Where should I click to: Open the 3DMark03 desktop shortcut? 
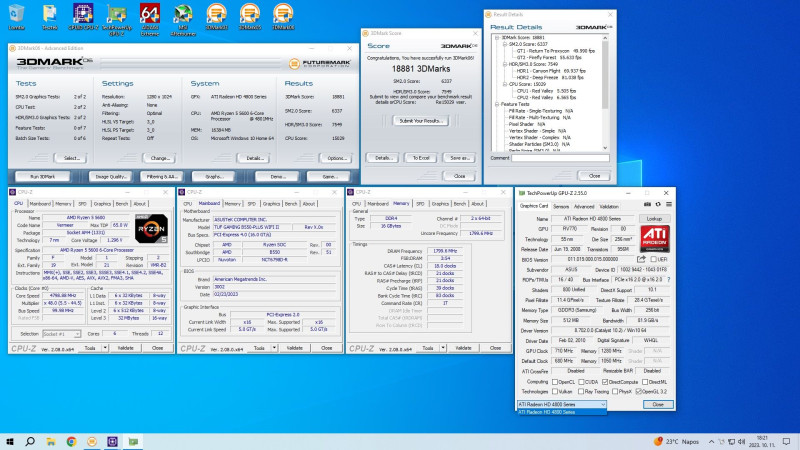click(x=216, y=17)
